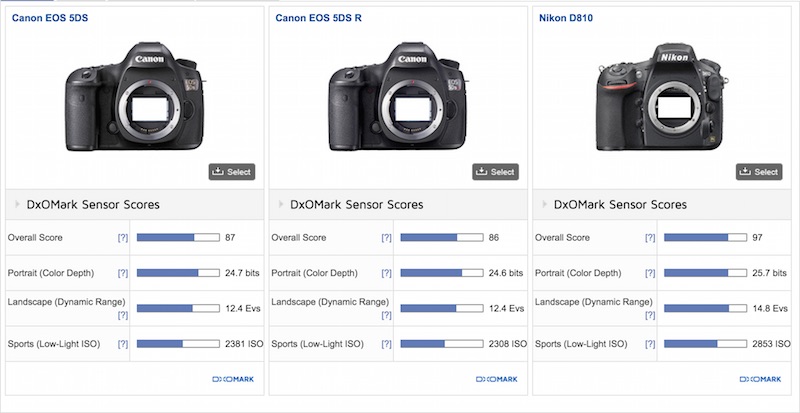Click Canon EOS 5DS Overall Score label

[x=35, y=237]
